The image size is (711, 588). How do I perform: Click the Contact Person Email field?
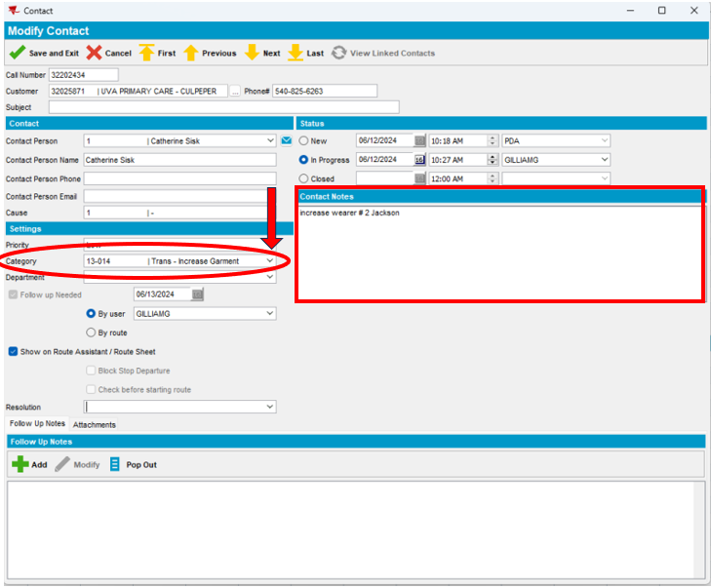180,196
